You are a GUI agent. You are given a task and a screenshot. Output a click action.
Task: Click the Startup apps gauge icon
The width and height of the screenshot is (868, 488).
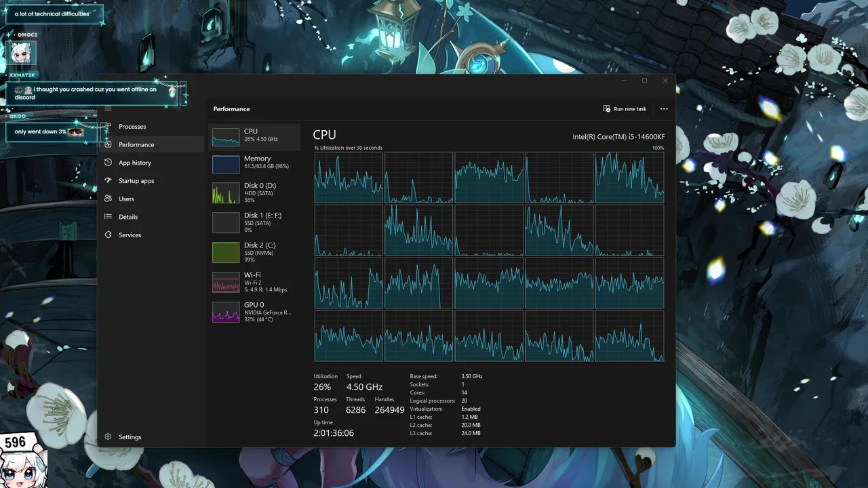[x=108, y=180]
